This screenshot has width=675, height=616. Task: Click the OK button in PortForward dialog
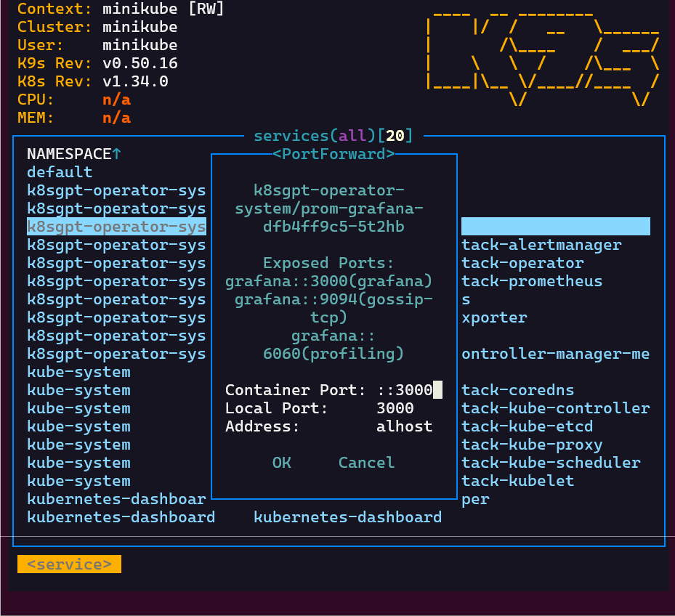281,463
